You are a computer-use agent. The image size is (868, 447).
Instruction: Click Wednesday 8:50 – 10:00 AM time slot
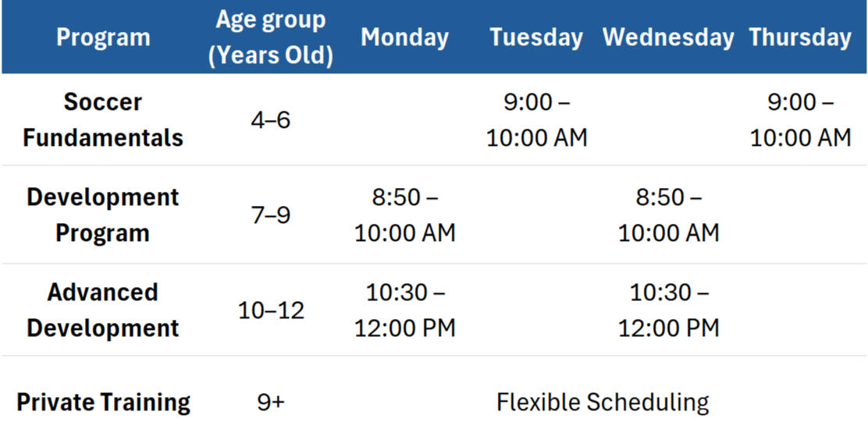668,215
